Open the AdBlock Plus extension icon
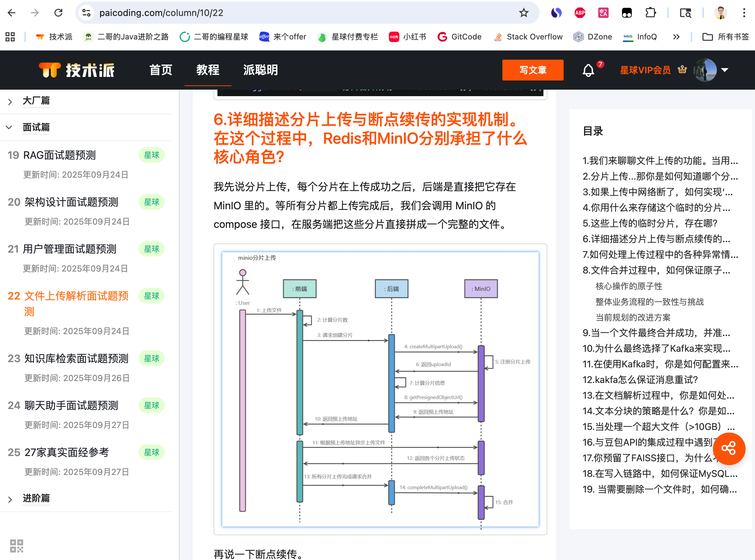 coord(580,13)
